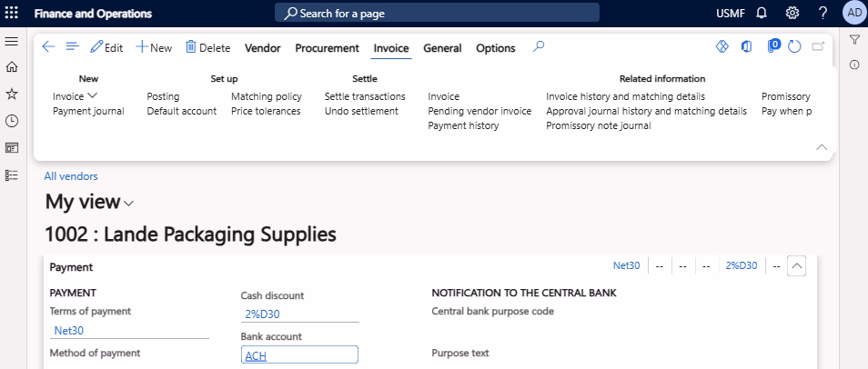
Task: Open Matching policy
Action: coord(267,96)
